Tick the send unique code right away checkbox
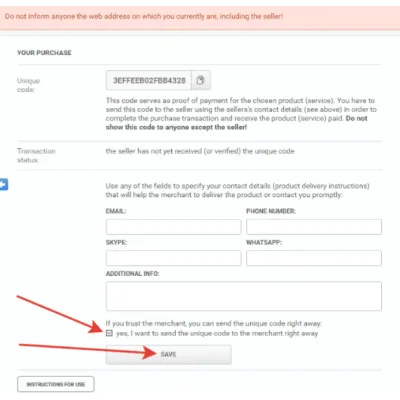Viewport: 400px width, 400px height. tap(109, 333)
